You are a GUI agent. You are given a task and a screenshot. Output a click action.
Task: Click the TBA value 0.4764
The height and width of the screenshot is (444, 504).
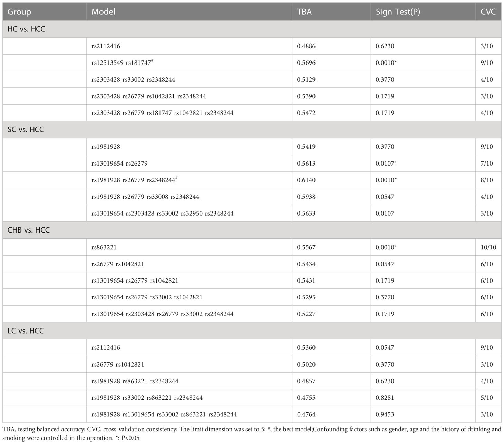tap(306, 414)
